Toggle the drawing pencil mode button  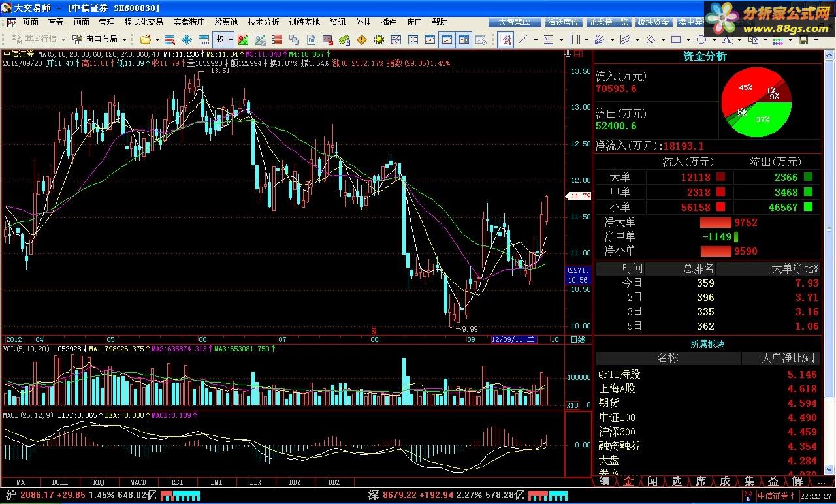click(505, 40)
